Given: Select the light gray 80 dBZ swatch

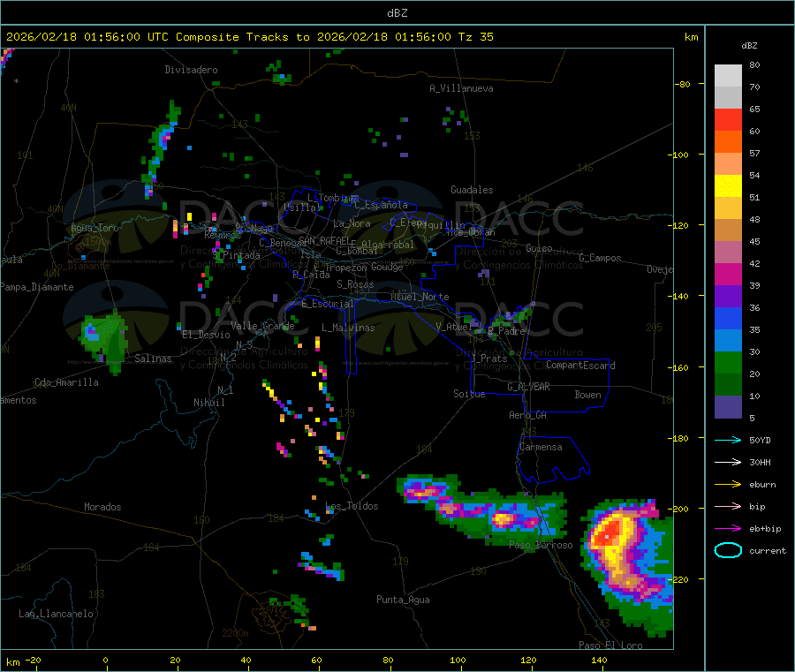Looking at the screenshot, I should pyautogui.click(x=728, y=76).
